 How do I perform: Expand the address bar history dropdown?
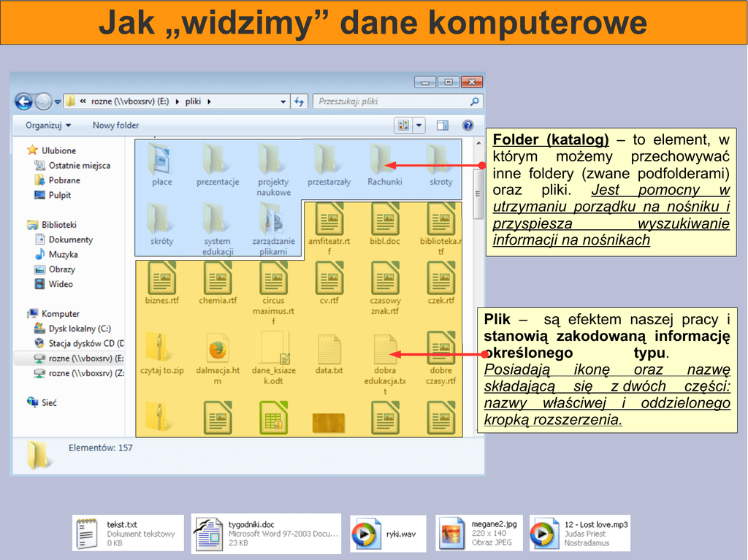283,102
